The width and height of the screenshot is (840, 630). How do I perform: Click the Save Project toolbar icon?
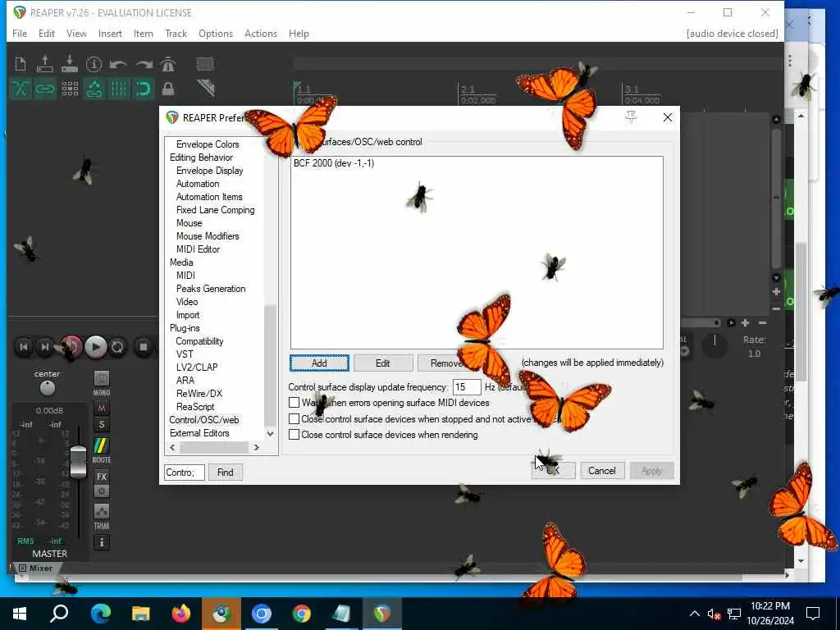tap(70, 64)
